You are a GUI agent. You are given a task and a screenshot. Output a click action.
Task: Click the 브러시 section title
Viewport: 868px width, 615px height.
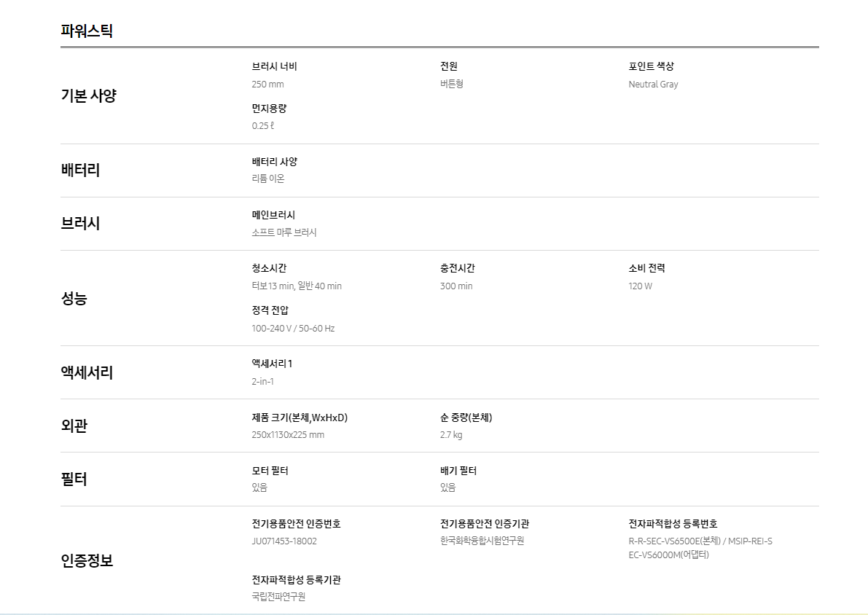pyautogui.click(x=80, y=223)
